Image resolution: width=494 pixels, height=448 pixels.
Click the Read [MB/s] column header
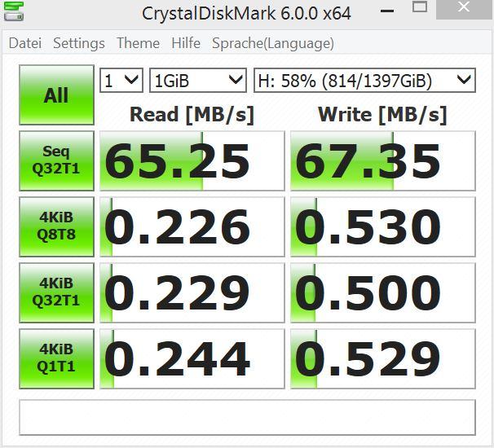(192, 115)
